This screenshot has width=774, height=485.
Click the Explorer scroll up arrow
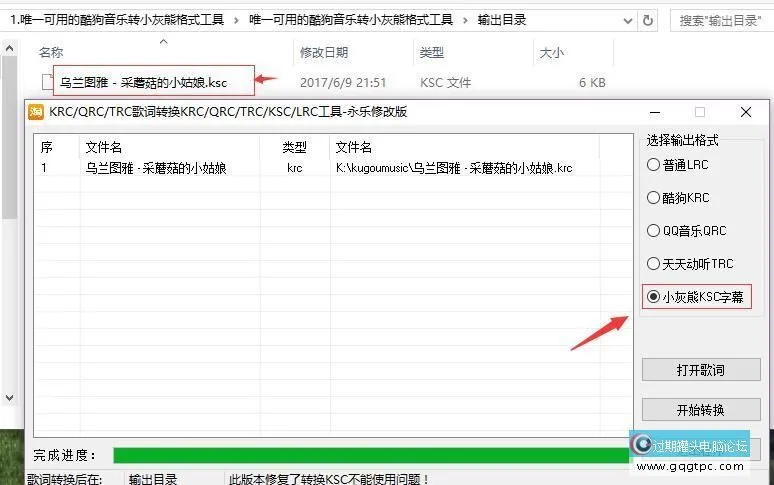(x=9, y=48)
